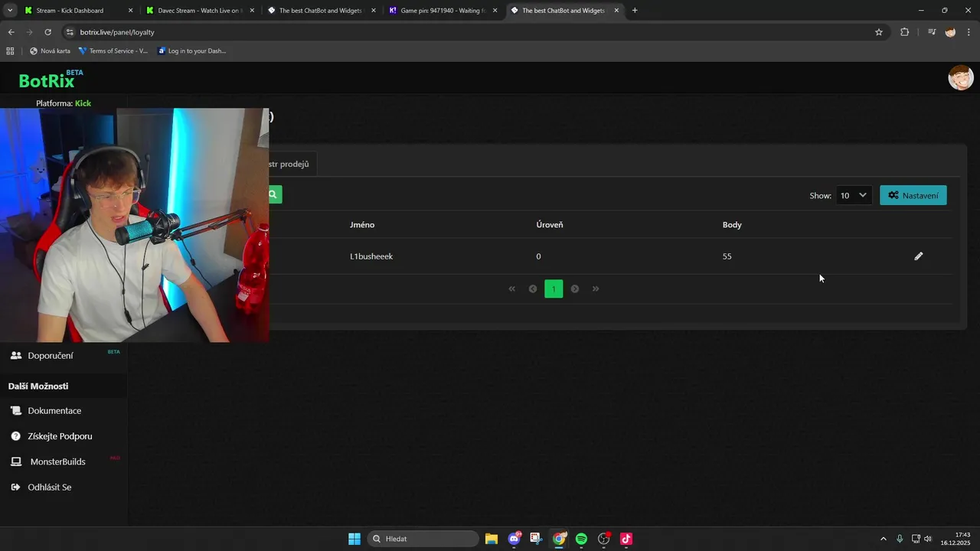
Task: Open TikTok app from taskbar
Action: [626, 539]
